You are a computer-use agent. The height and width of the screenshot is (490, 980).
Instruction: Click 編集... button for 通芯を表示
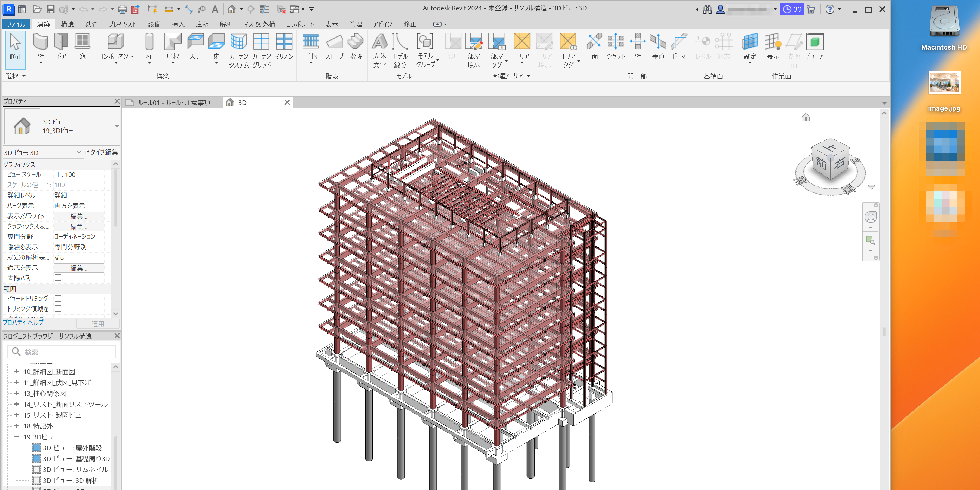(x=79, y=268)
